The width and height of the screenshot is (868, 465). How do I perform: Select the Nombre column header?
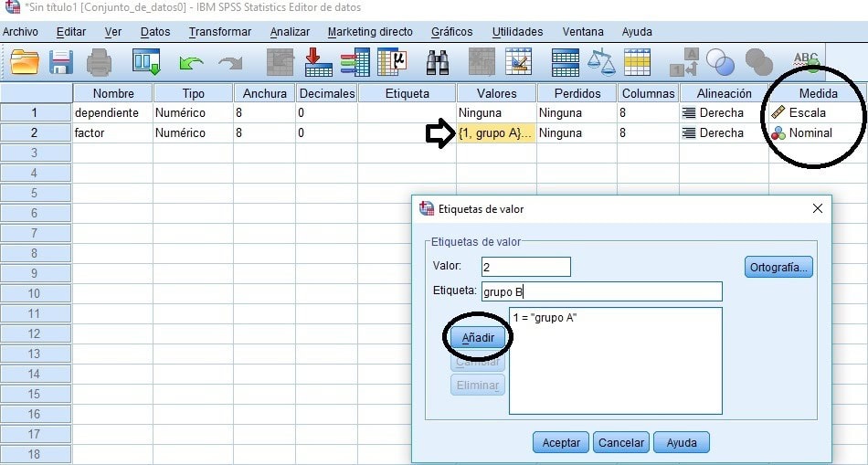pyautogui.click(x=113, y=93)
